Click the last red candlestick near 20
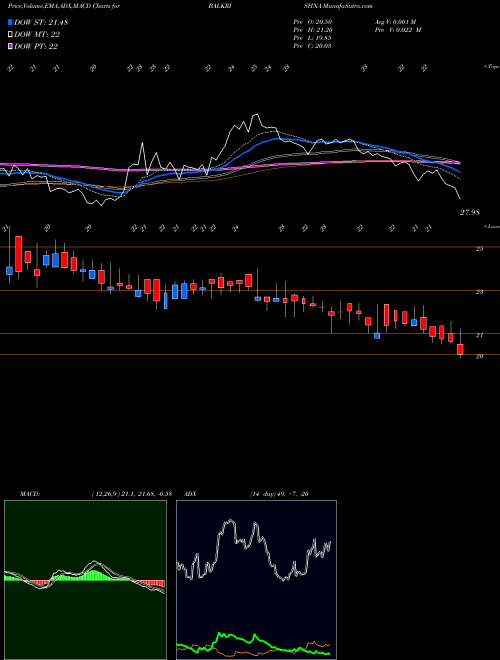The height and width of the screenshot is (660, 500). coord(460,349)
